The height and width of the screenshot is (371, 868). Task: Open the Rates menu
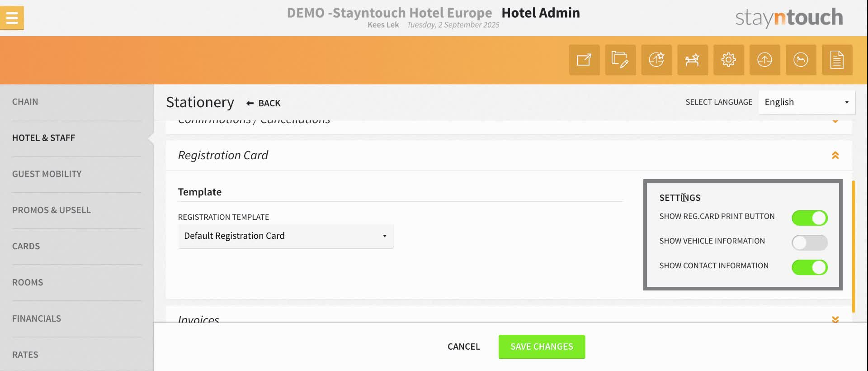(x=25, y=355)
